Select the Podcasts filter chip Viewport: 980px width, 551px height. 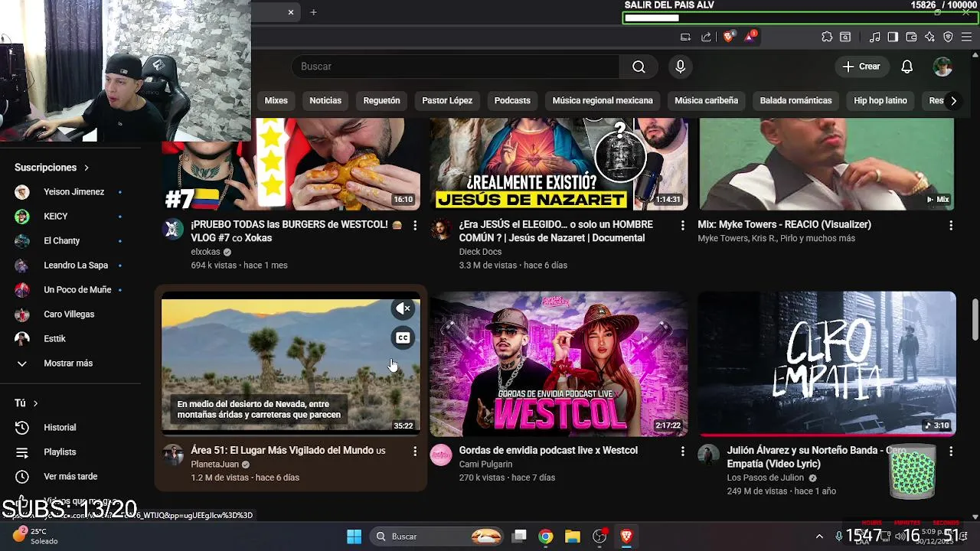click(x=512, y=100)
